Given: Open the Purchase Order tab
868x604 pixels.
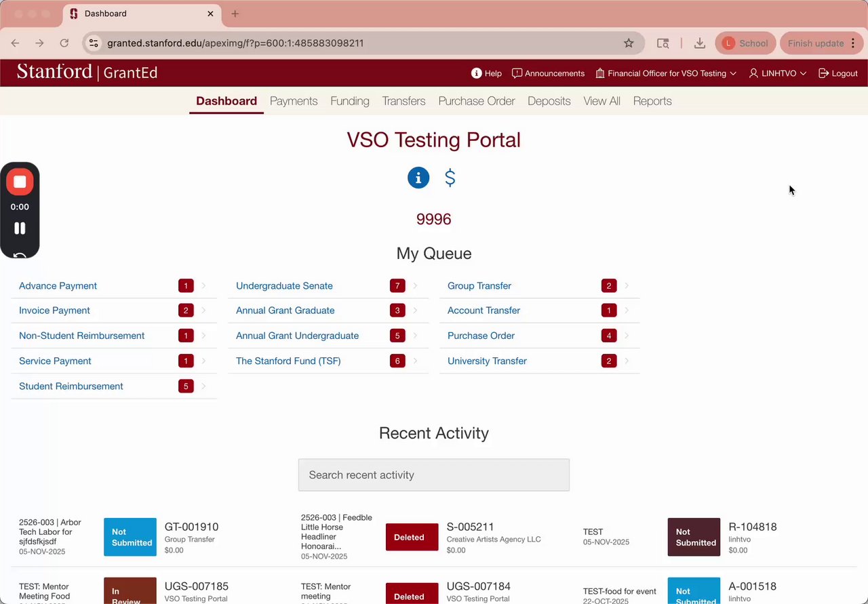Looking at the screenshot, I should 477,101.
